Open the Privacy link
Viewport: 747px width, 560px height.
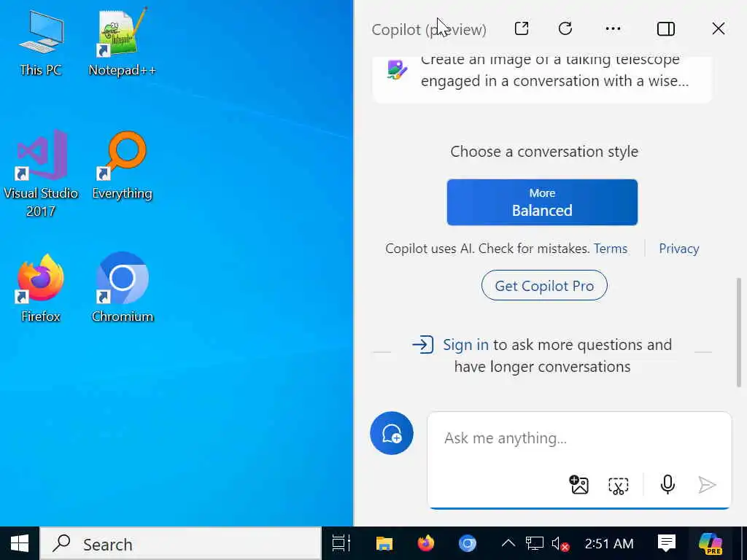click(x=679, y=249)
